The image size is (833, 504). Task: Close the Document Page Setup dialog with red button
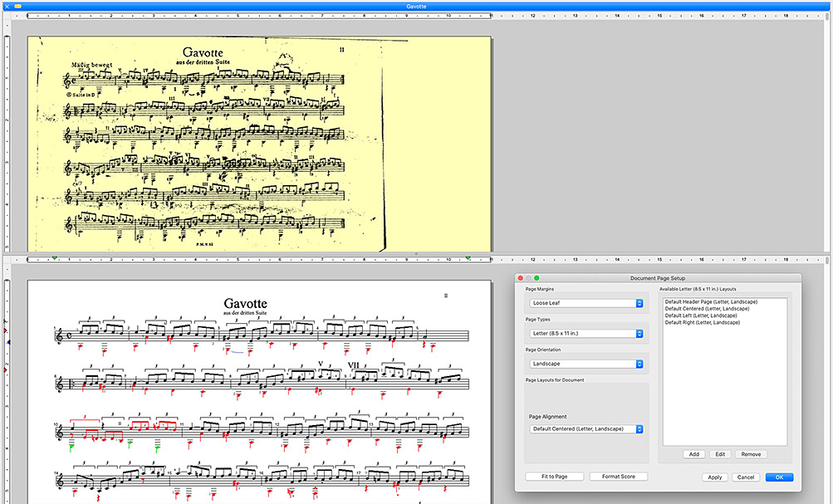tap(521, 278)
